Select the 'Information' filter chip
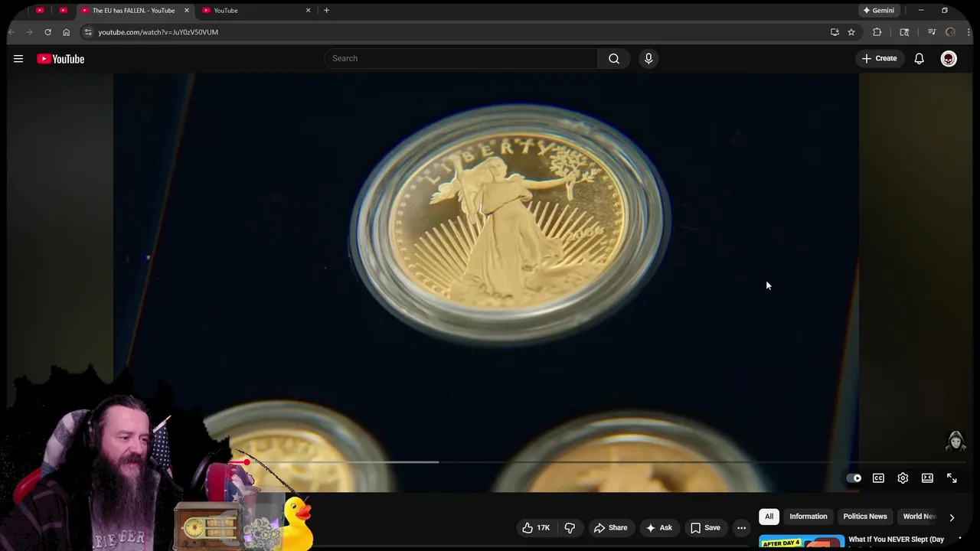The height and width of the screenshot is (551, 980). [x=808, y=517]
